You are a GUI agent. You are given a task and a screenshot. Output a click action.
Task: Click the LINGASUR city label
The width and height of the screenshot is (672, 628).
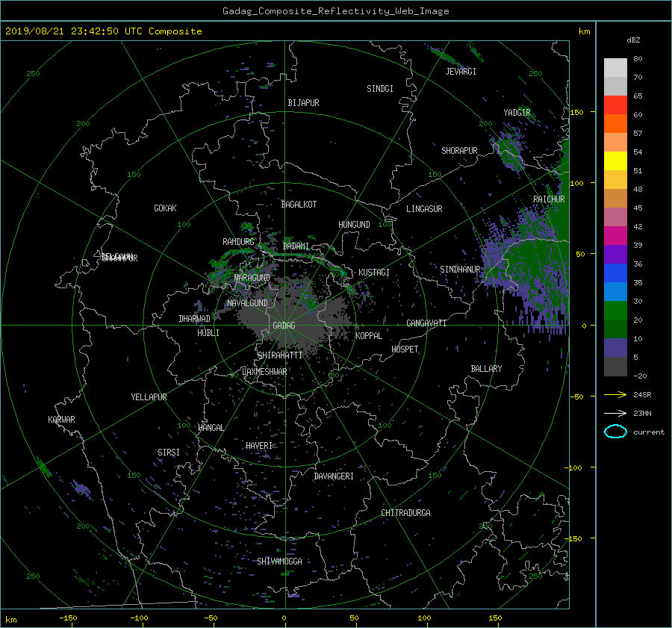[424, 209]
